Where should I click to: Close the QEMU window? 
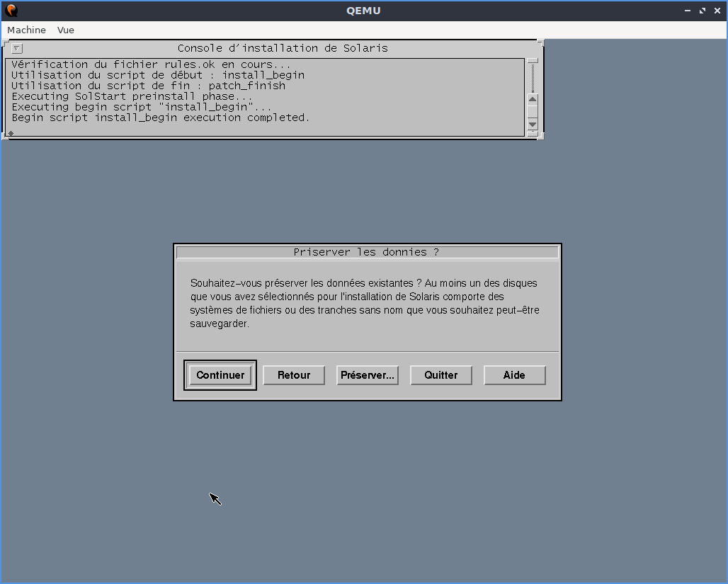click(x=717, y=10)
